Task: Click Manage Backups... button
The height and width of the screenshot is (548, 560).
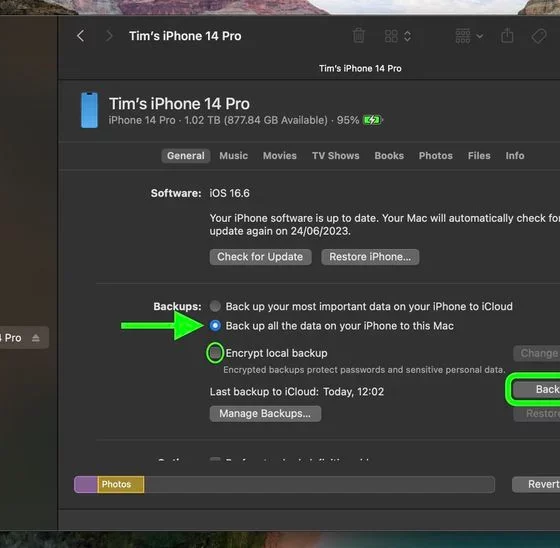Action: pos(265,414)
